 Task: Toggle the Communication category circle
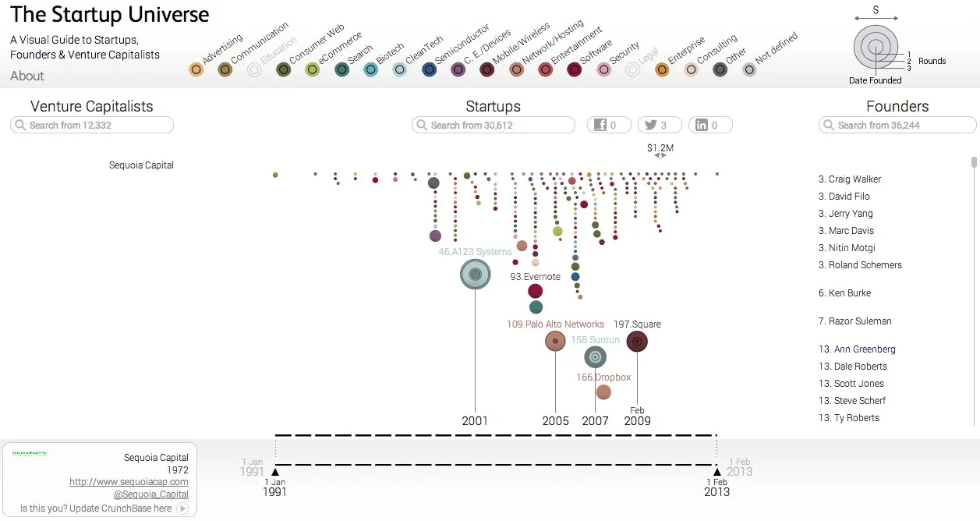(225, 70)
